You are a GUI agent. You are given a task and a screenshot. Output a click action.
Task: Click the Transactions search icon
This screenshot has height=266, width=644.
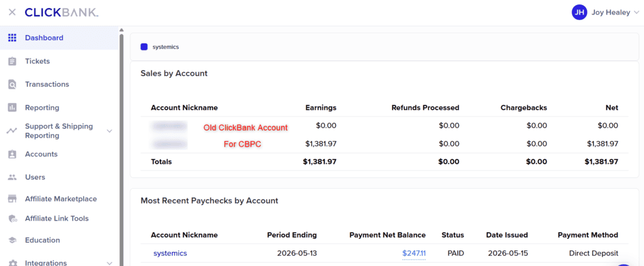[13, 84]
